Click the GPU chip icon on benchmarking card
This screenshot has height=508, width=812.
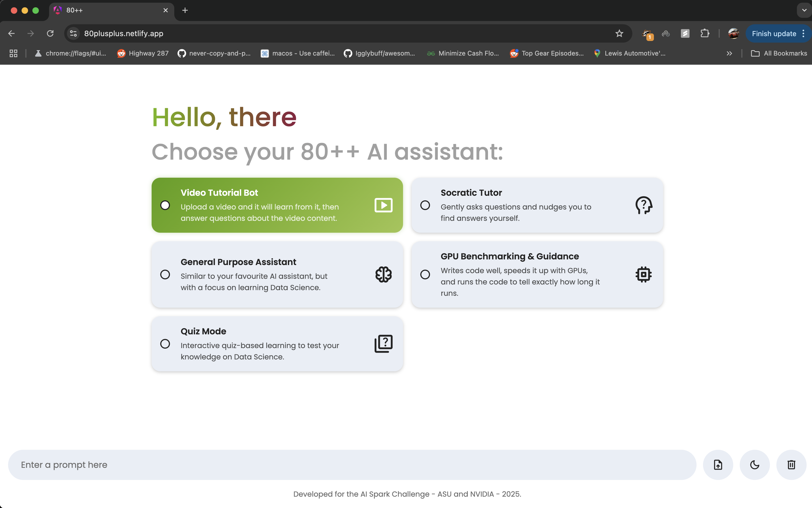click(643, 274)
